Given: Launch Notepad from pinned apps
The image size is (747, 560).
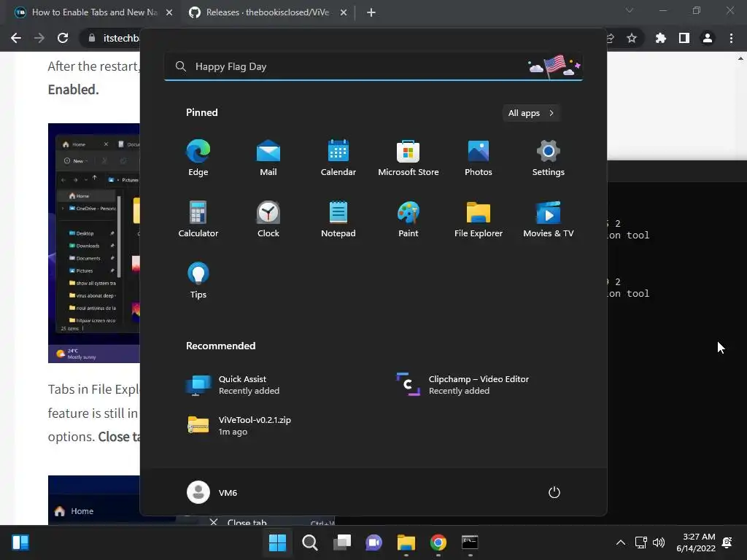Looking at the screenshot, I should (338, 219).
